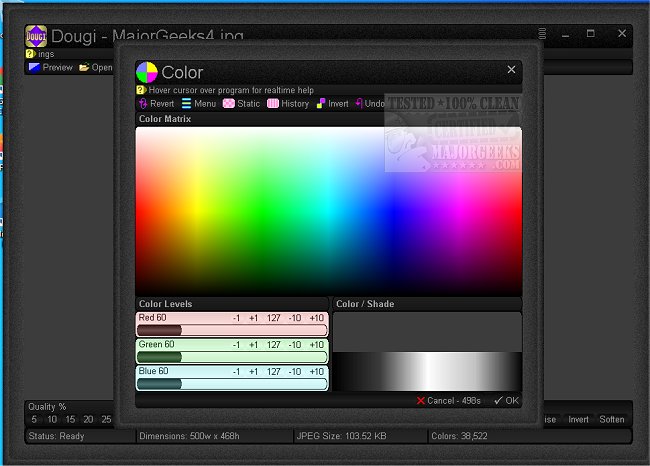
Task: Set Quality to 20 percent
Action: pos(88,420)
